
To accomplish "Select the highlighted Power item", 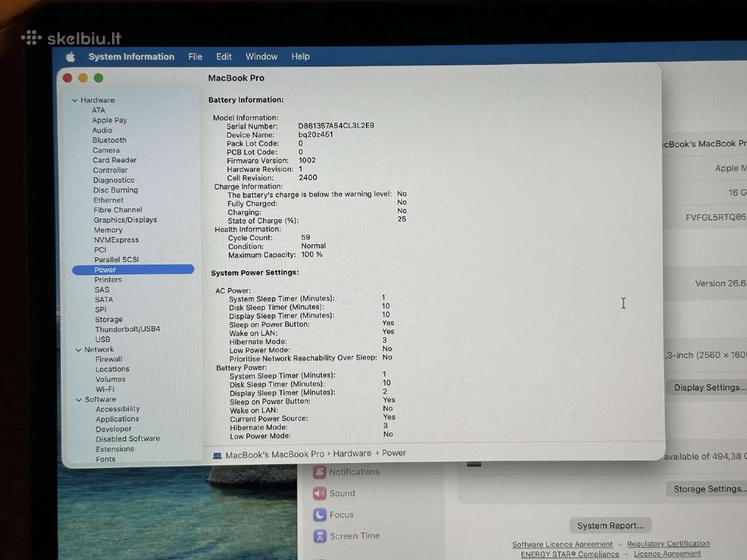I will click(x=133, y=269).
